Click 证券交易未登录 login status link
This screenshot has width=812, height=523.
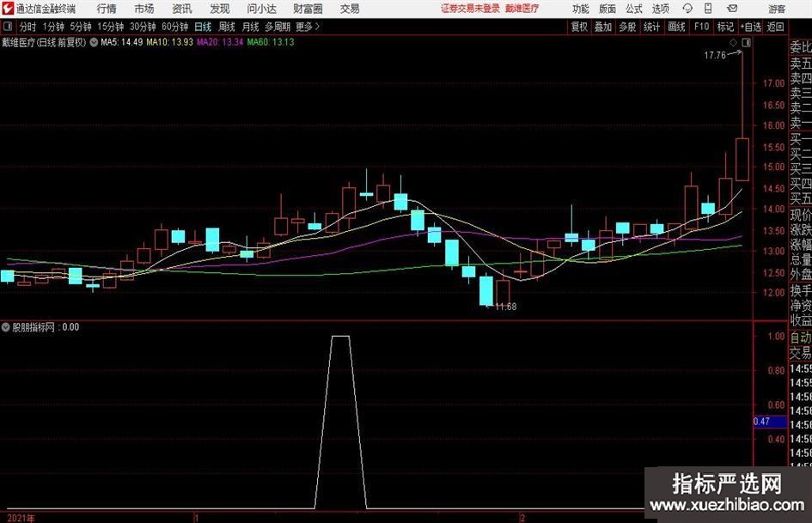[x=470, y=9]
